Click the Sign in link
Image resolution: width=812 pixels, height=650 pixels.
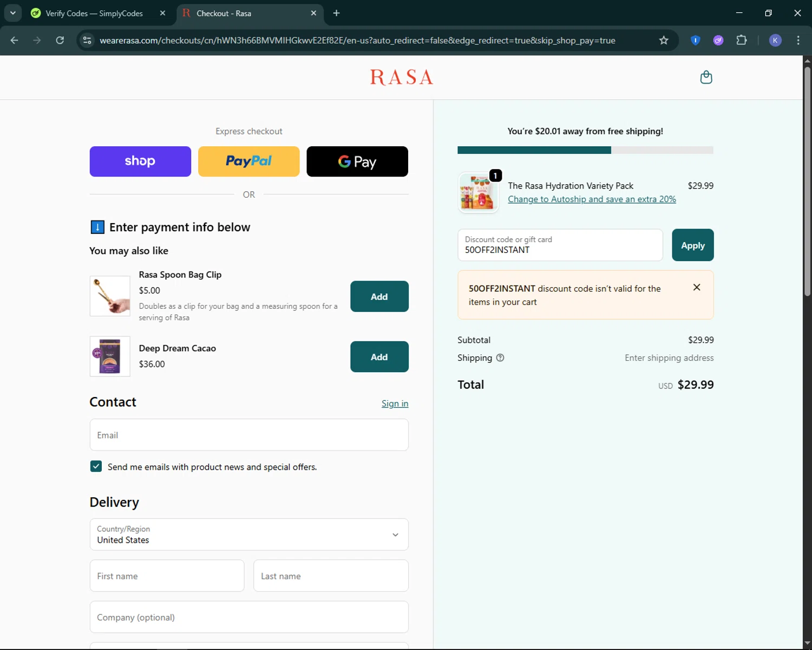pos(395,404)
